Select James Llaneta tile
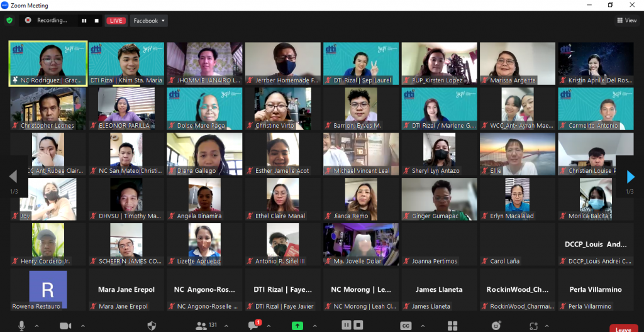 pos(440,289)
